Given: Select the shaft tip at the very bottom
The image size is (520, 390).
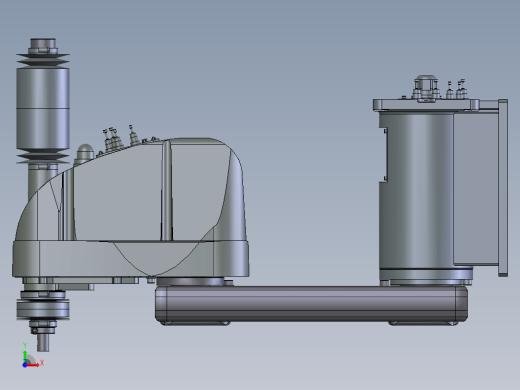Looking at the screenshot, I should [x=43, y=343].
